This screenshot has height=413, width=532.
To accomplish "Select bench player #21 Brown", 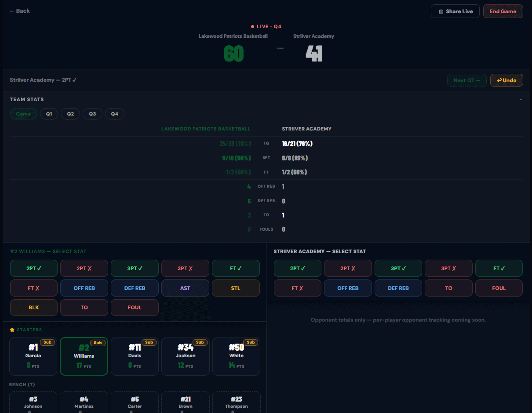I will click(x=186, y=402).
